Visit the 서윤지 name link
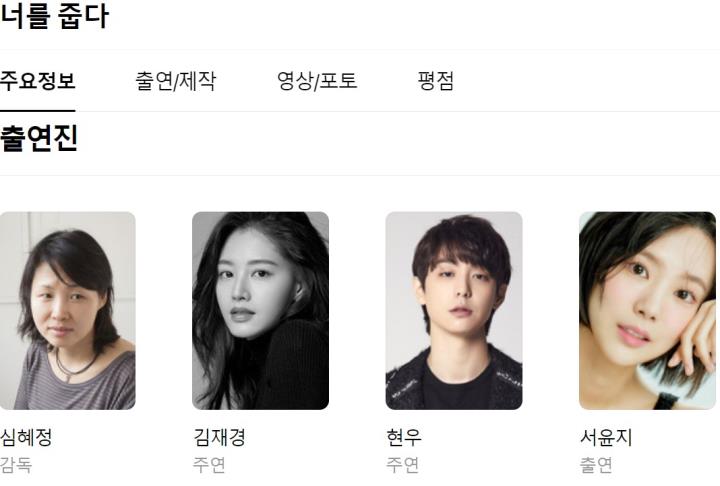The width and height of the screenshot is (720, 486). pos(606,437)
